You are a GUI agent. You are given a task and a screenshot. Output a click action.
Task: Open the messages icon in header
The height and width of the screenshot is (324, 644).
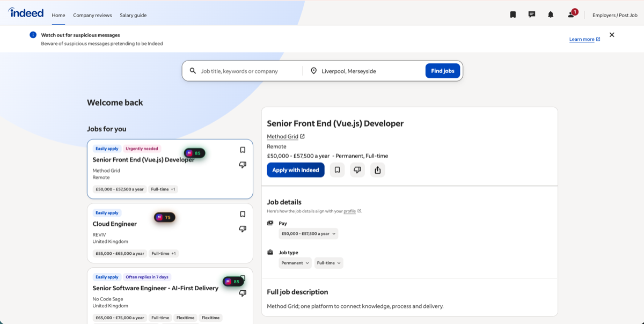pos(532,15)
